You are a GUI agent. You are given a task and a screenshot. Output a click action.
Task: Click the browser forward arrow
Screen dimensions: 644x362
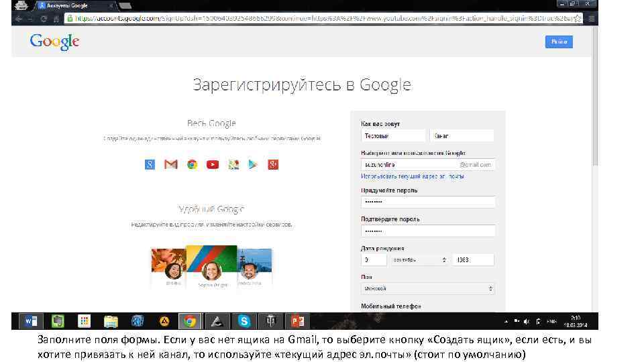(30, 19)
